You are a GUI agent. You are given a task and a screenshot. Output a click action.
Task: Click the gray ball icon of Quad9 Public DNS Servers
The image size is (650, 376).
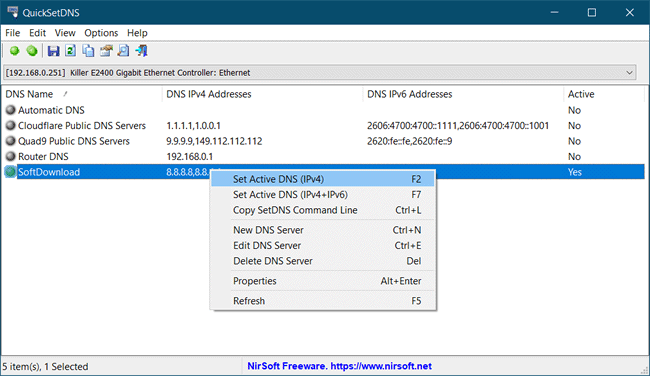point(11,141)
